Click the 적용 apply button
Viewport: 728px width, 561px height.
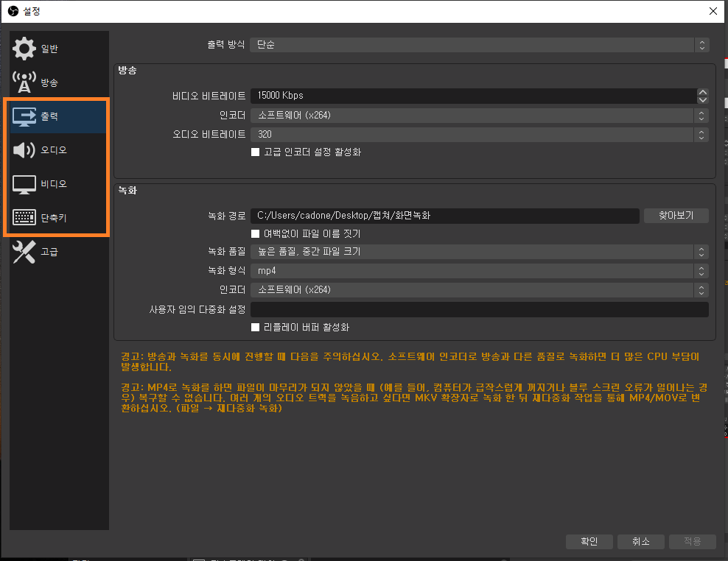pyautogui.click(x=692, y=542)
